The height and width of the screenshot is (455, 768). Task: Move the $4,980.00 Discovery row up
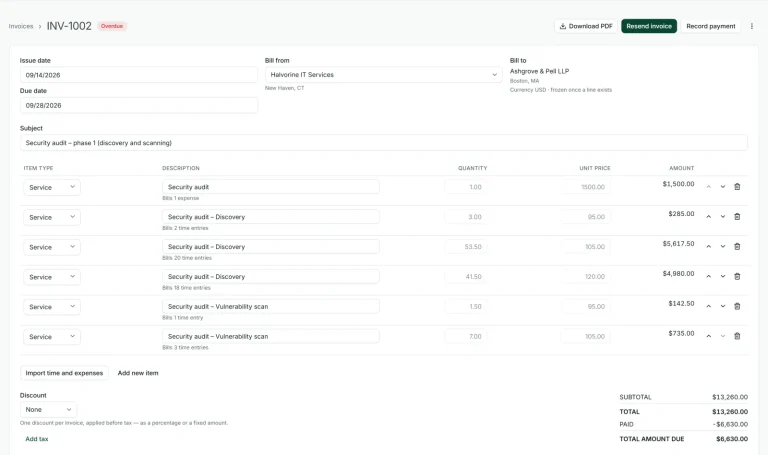point(709,276)
